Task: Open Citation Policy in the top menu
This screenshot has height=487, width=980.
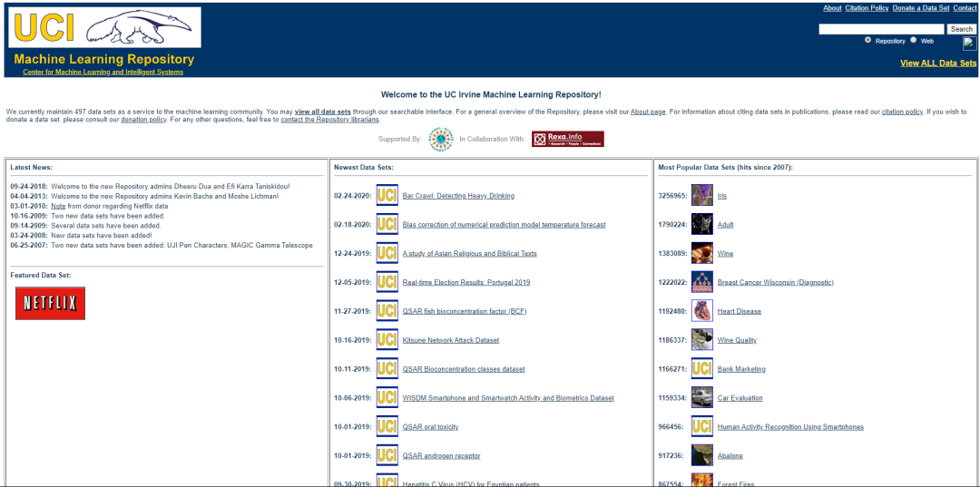Action: [x=867, y=8]
